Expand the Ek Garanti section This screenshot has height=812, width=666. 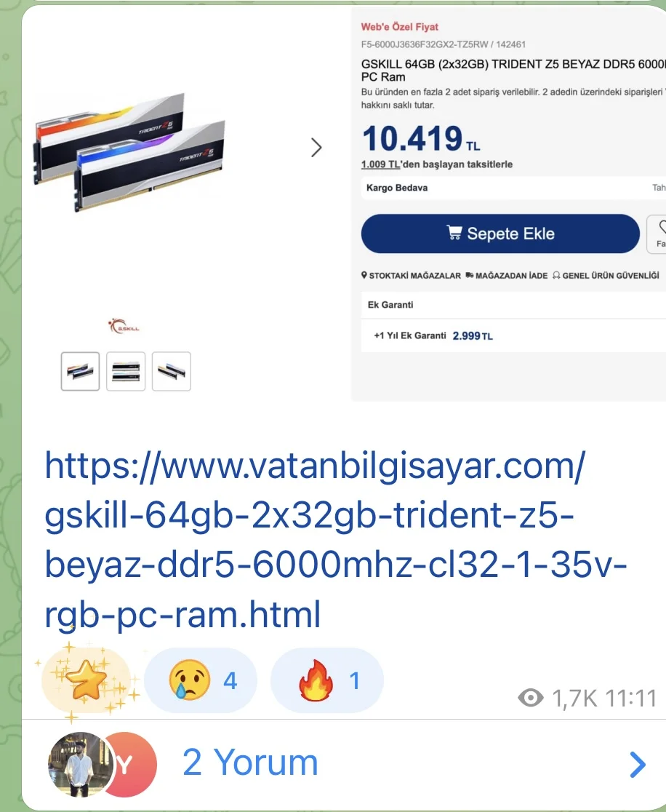[x=513, y=304]
